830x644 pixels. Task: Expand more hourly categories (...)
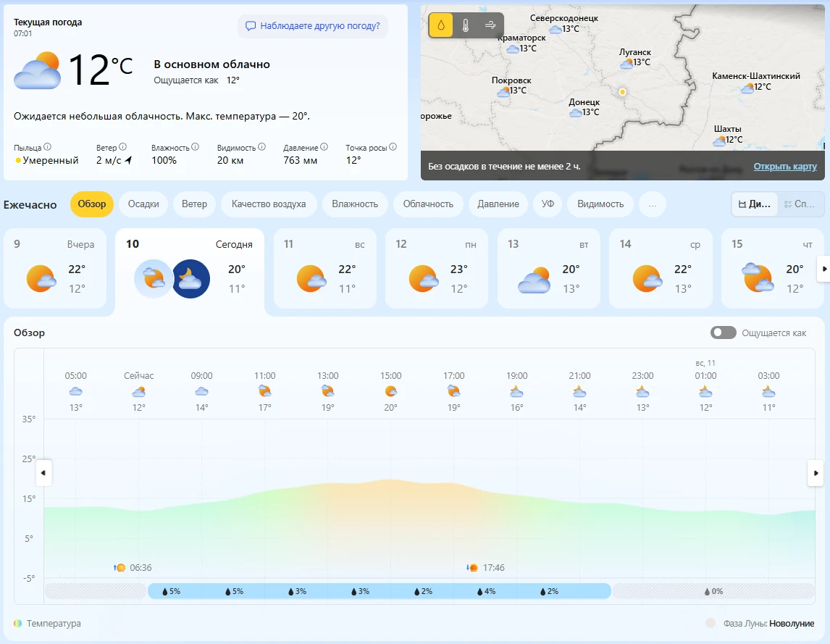coord(652,204)
